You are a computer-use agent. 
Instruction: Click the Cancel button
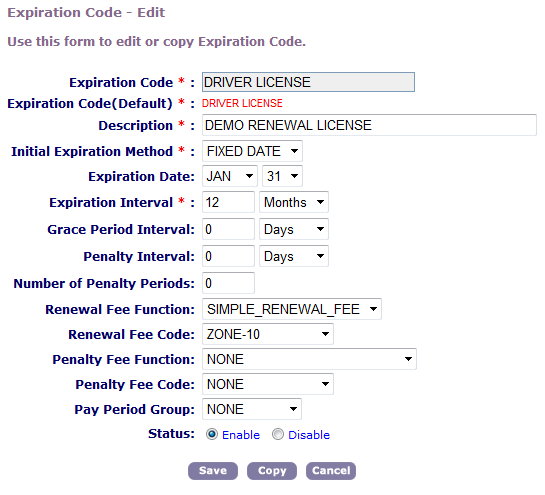pyautogui.click(x=331, y=471)
